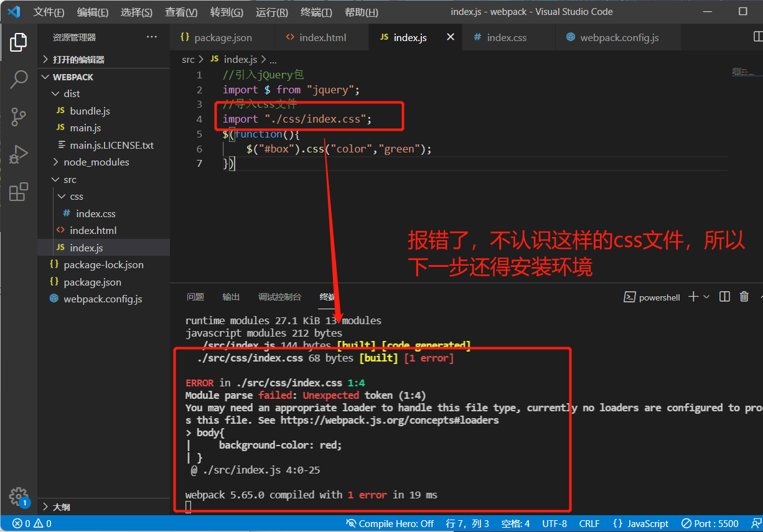Expand the 打开的编辑器 section
The width and height of the screenshot is (763, 532).
(x=103, y=60)
